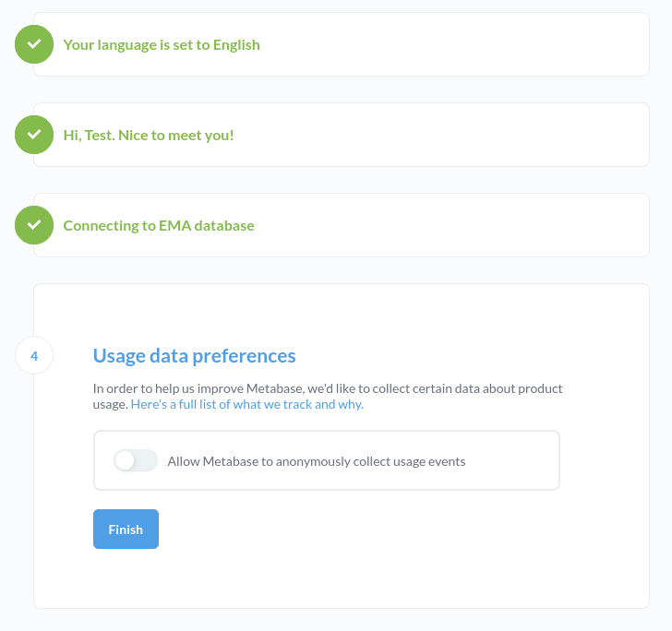Expand the 'Your language is set to English' step

tap(162, 44)
